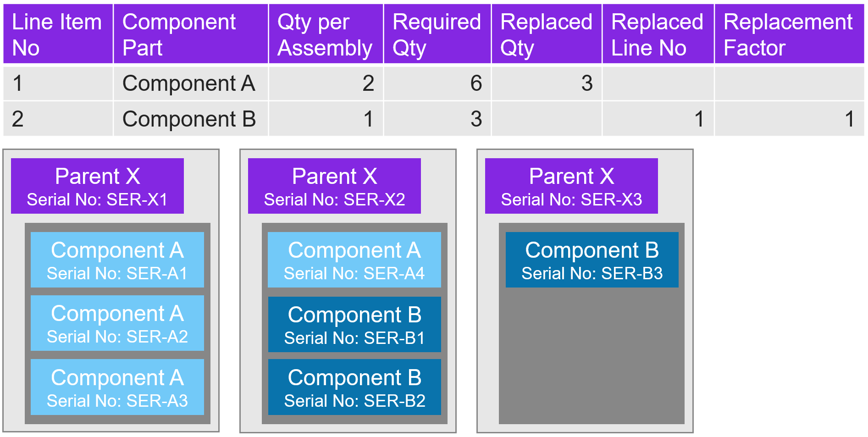This screenshot has width=868, height=437.
Task: Select the Component A table cell
Action: pos(189,83)
